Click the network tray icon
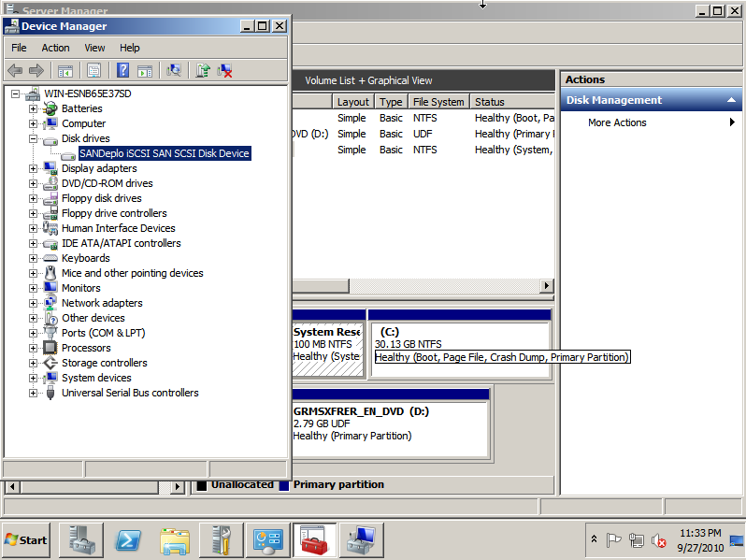 [636, 540]
